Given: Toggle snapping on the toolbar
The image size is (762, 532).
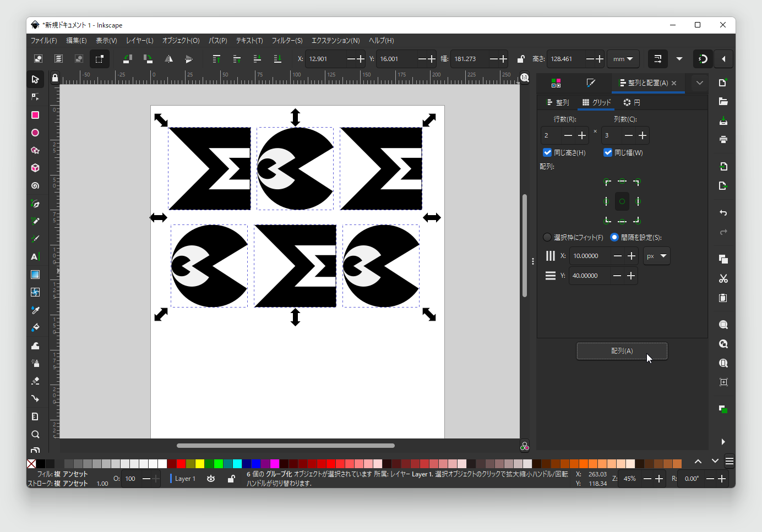Looking at the screenshot, I should [703, 59].
